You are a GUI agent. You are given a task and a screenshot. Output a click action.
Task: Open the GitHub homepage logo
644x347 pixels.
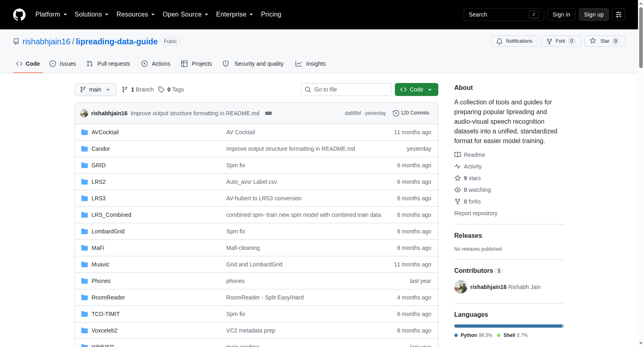(19, 15)
